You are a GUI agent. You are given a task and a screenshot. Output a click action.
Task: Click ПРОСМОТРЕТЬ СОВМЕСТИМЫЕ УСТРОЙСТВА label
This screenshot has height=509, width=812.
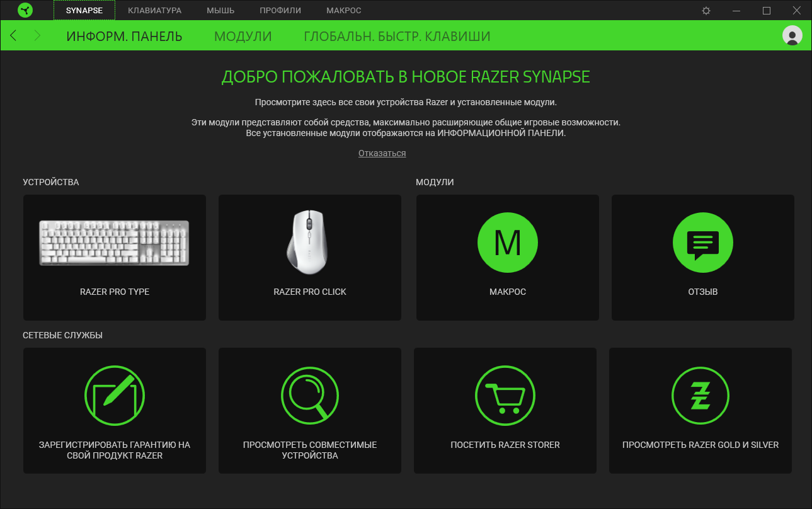310,450
